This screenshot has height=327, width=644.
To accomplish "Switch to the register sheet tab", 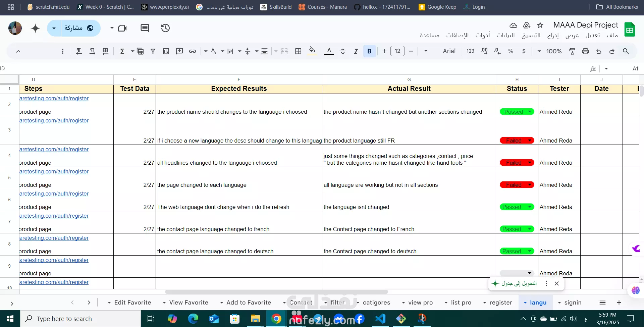I will (x=500, y=303).
